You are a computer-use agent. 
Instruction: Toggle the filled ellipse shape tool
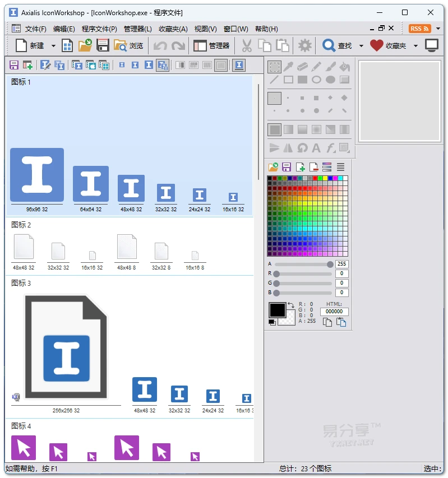[330, 80]
